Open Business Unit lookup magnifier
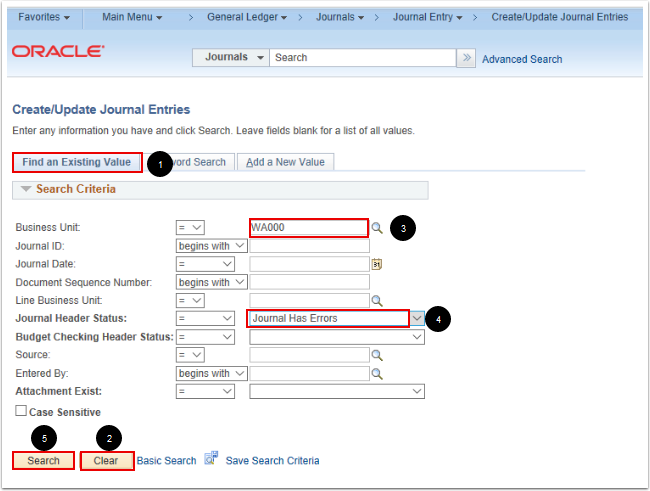The image size is (650, 491). coord(377,228)
